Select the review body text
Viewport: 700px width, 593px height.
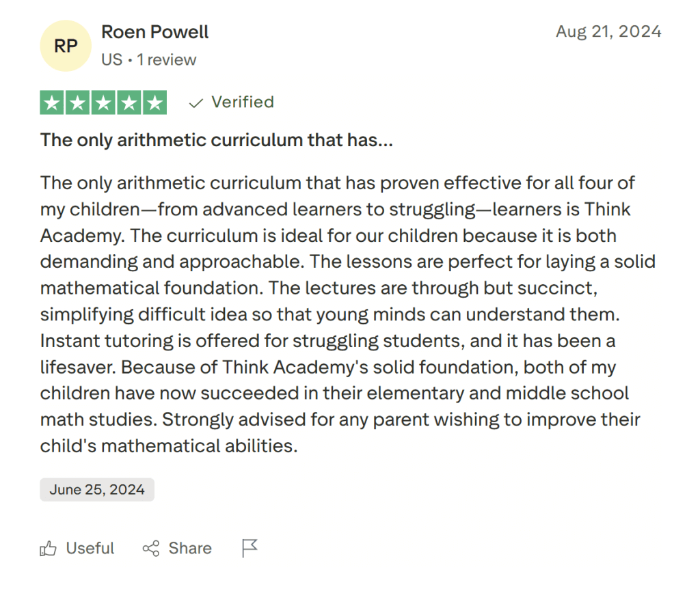(x=342, y=314)
